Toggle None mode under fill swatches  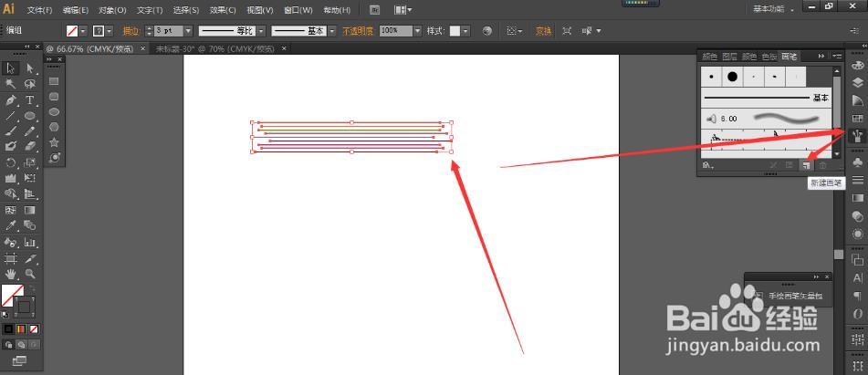[x=34, y=328]
